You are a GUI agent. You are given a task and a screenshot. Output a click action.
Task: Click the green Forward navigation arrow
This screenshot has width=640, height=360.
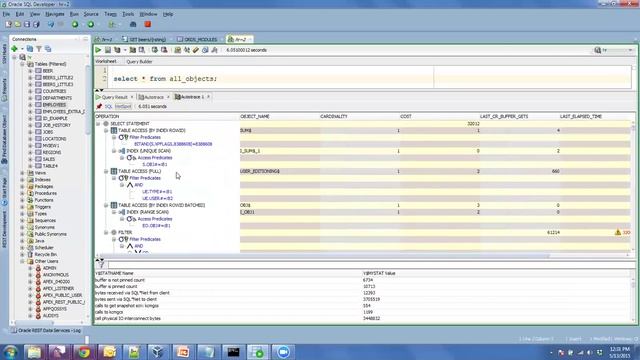click(91, 24)
